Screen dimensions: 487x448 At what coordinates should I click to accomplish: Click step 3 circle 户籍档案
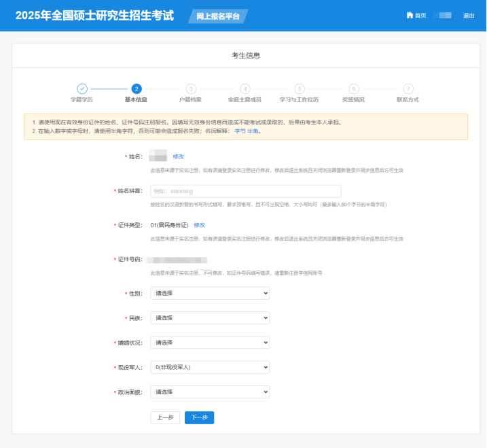coord(191,88)
